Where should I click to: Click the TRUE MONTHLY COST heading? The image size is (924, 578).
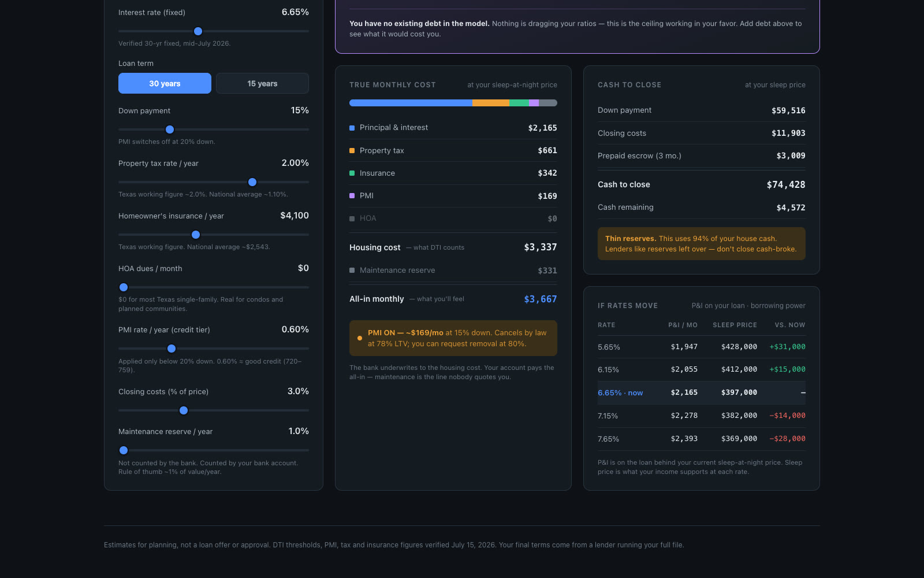click(393, 85)
